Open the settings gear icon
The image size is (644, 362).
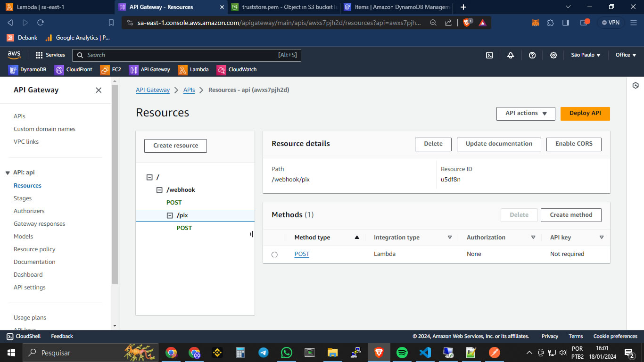tap(553, 55)
